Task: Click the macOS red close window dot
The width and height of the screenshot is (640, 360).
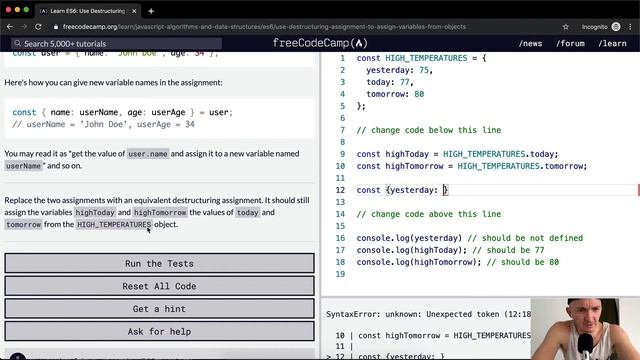Action: pos(8,9)
